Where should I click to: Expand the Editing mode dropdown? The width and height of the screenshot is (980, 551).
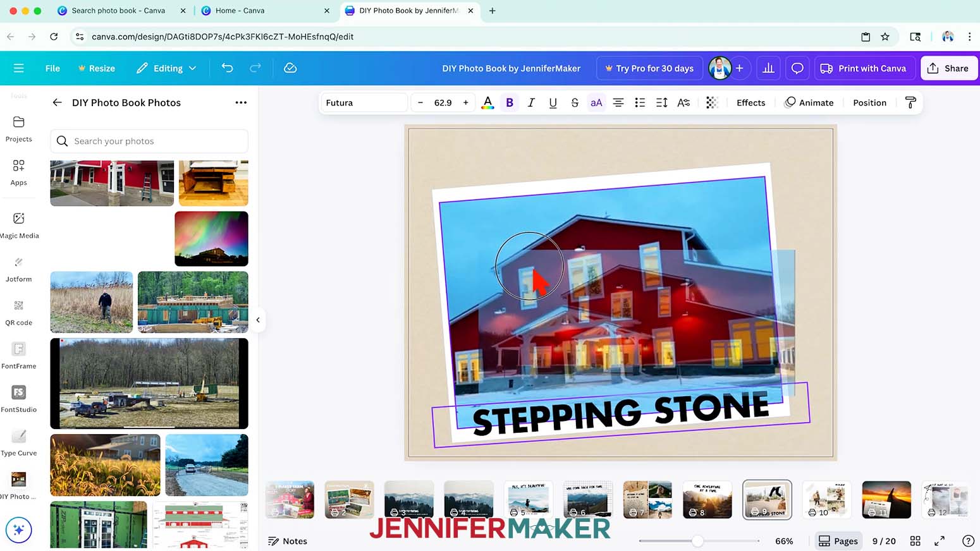(166, 68)
